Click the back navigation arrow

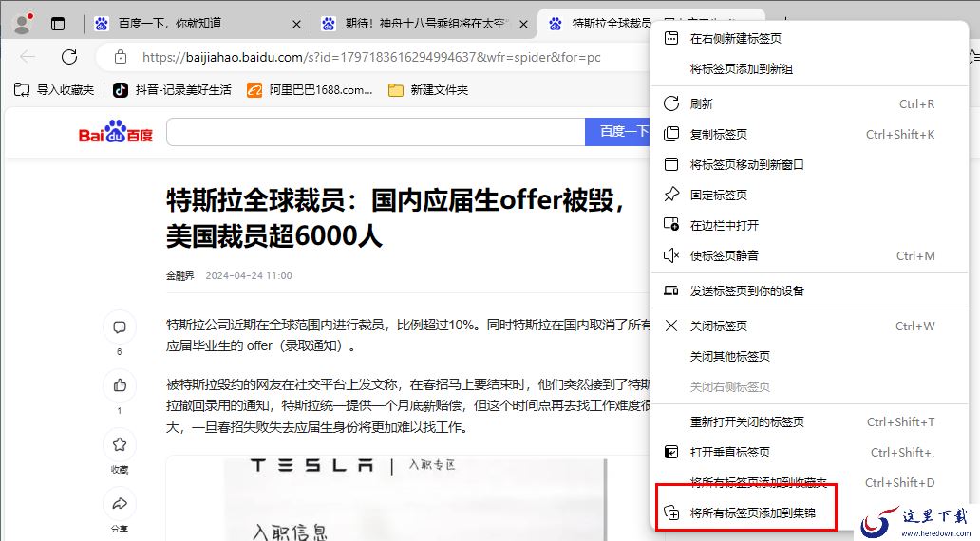[x=28, y=57]
